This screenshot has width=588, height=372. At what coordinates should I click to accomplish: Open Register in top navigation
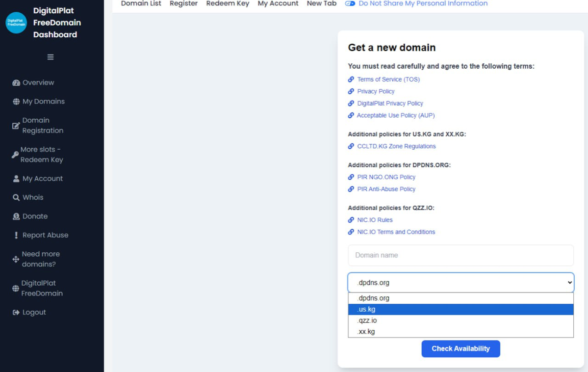(x=183, y=3)
